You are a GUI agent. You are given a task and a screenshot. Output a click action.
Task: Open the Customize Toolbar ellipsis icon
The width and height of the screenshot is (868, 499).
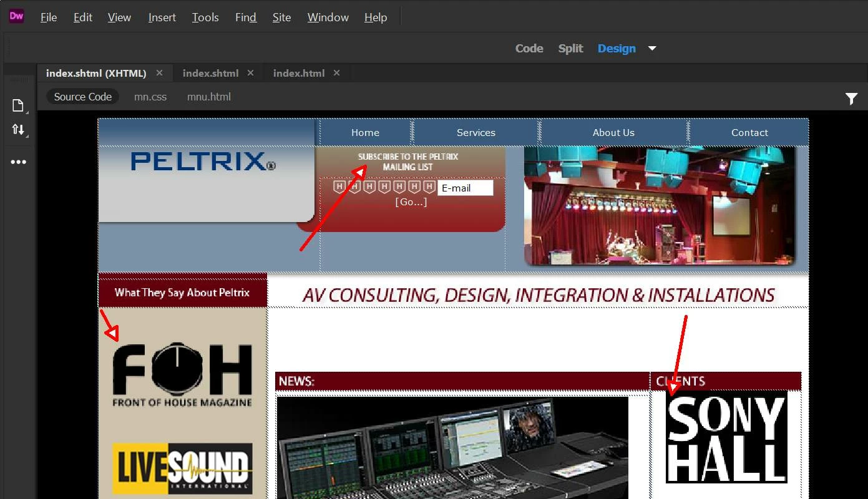click(x=19, y=162)
